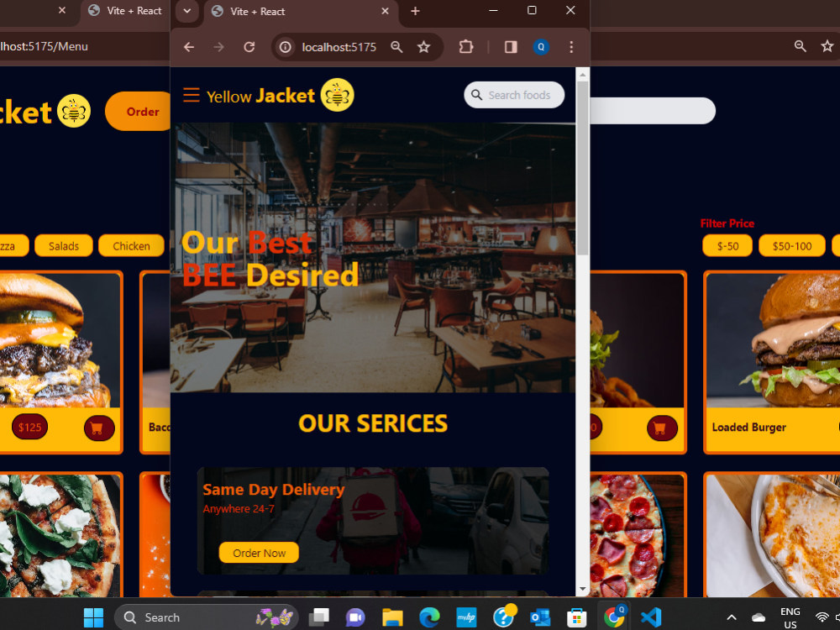Click the Our Best BEE Desired hero text
840x630 pixels.
(270, 259)
